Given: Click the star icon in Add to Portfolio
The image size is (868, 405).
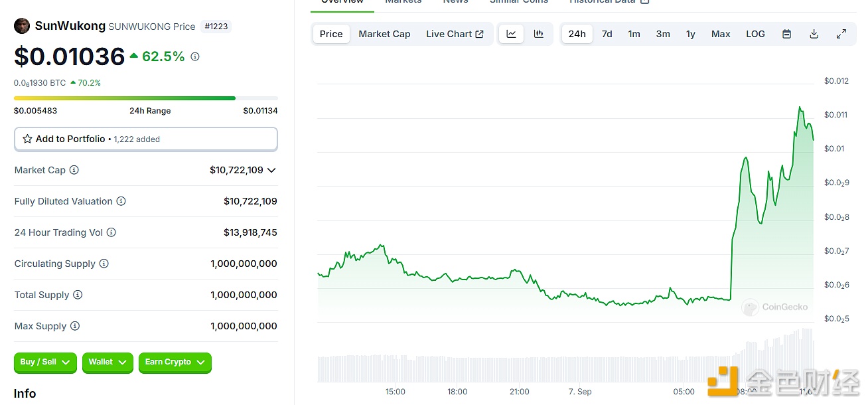Looking at the screenshot, I should (x=27, y=139).
